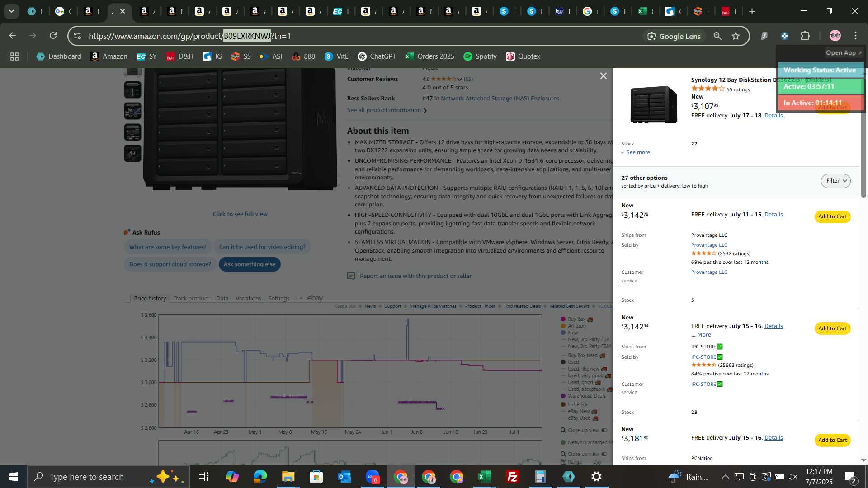This screenshot has width=868, height=488.
Task: Open the Quotex bookmark
Action: [523, 56]
